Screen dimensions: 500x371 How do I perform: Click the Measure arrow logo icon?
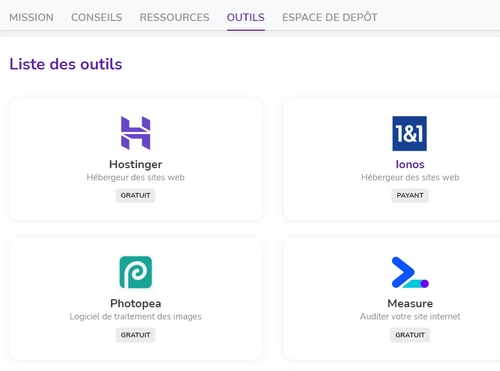pyautogui.click(x=410, y=272)
